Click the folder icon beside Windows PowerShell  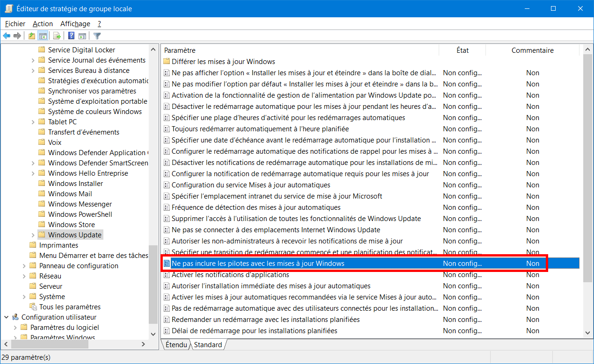(x=42, y=214)
